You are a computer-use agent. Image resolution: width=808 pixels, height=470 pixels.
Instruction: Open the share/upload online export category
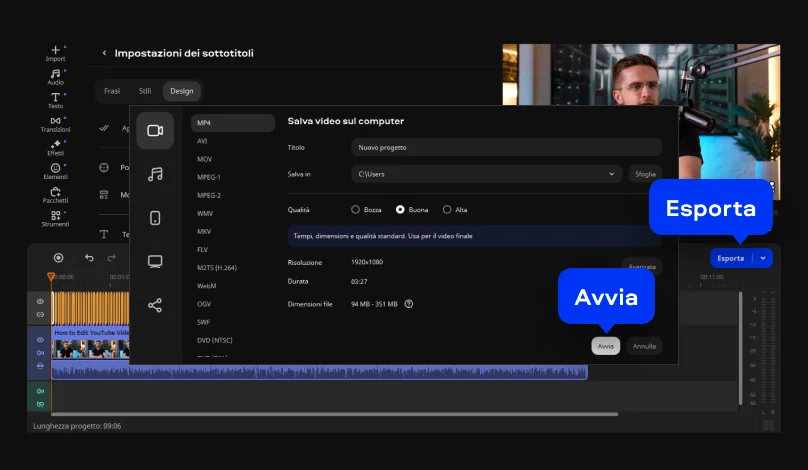pos(155,305)
